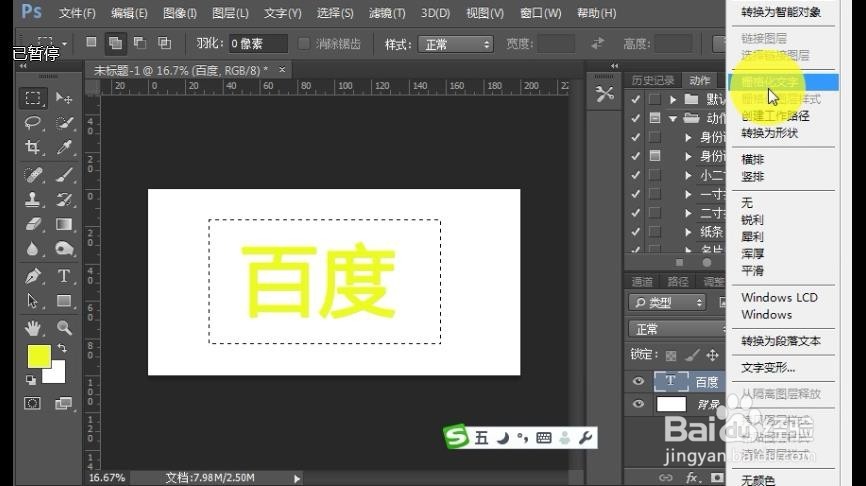Toggle the 消除锯齿 anti-alias checkbox

303,44
